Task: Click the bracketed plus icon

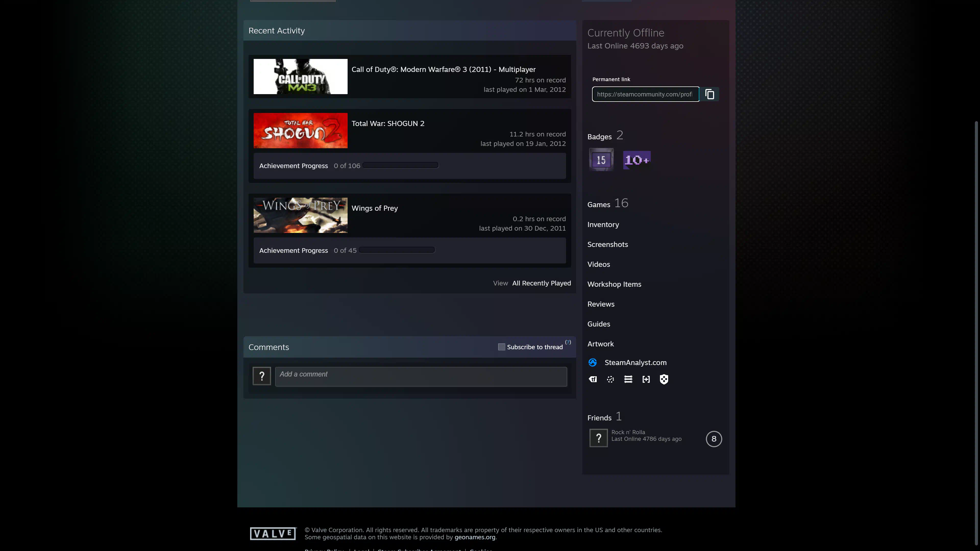Action: 646,379
